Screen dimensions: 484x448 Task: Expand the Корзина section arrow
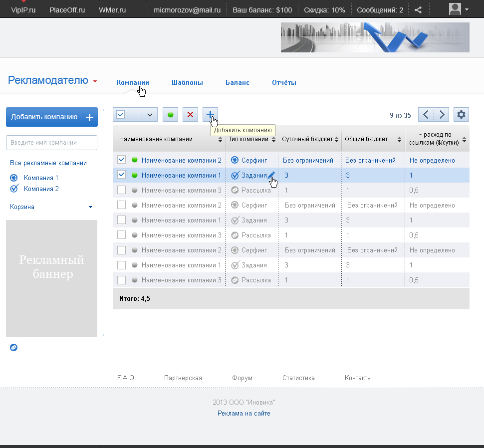[90, 207]
